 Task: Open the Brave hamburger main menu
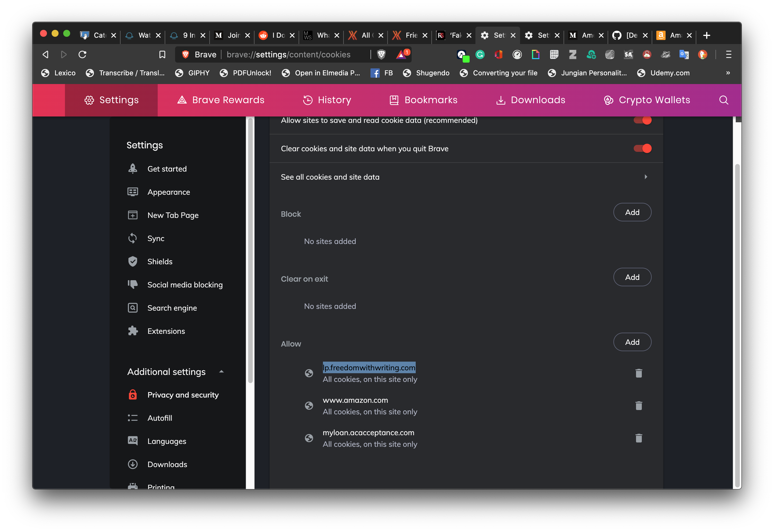[x=729, y=54]
